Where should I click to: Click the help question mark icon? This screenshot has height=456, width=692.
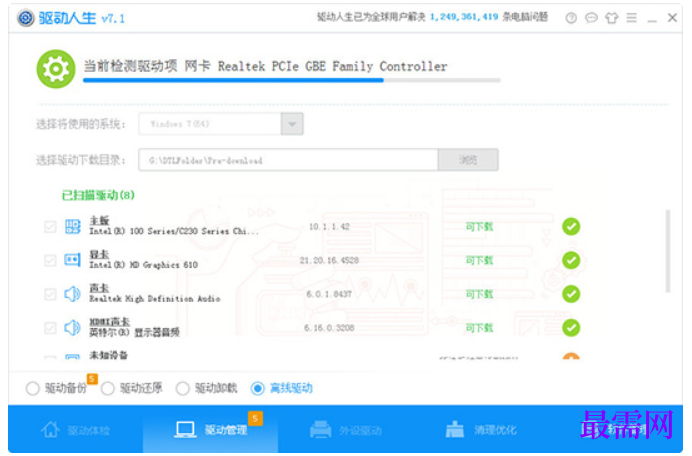pos(571,18)
